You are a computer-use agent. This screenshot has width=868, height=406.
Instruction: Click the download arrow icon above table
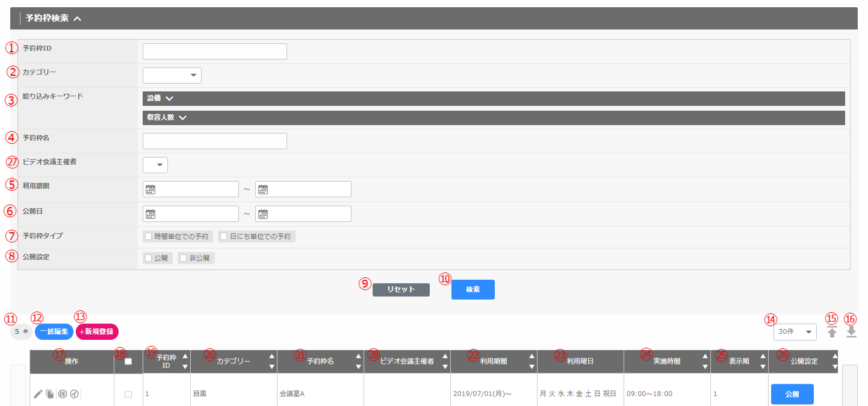click(x=851, y=332)
